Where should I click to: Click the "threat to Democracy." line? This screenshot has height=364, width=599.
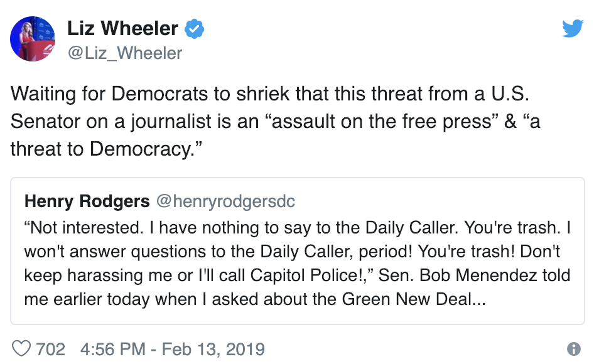coord(106,149)
